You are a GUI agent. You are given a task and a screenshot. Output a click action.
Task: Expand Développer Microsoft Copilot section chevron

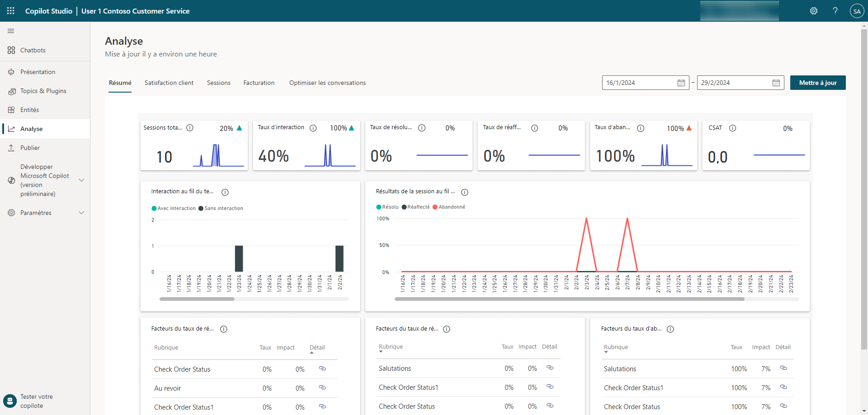click(x=81, y=180)
